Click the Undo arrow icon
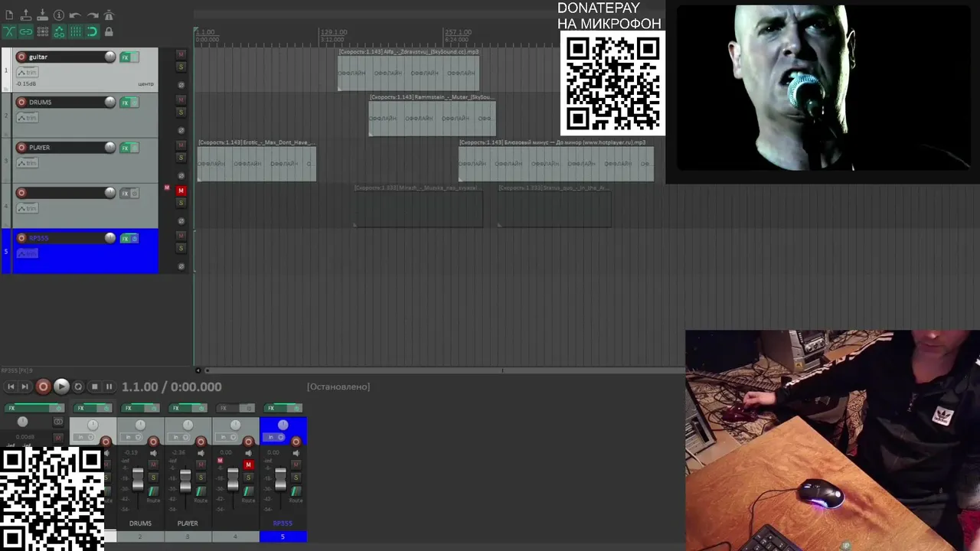This screenshot has width=980, height=551. 75,15
